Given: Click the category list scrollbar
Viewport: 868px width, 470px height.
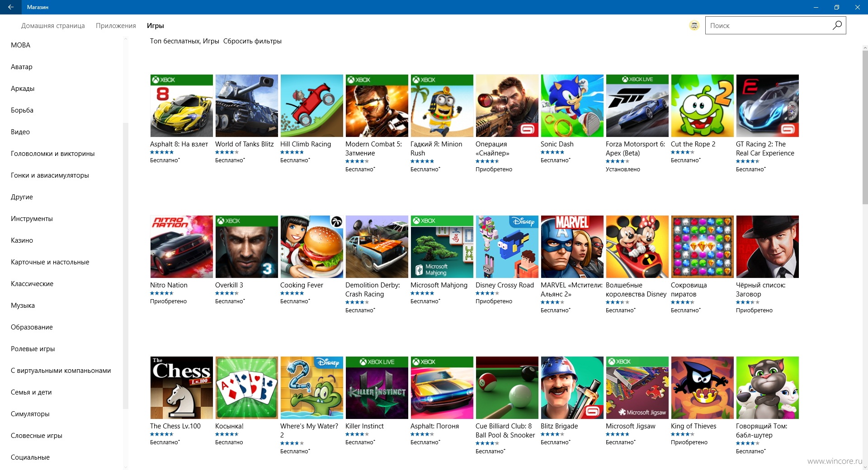Looking at the screenshot, I should (x=126, y=266).
